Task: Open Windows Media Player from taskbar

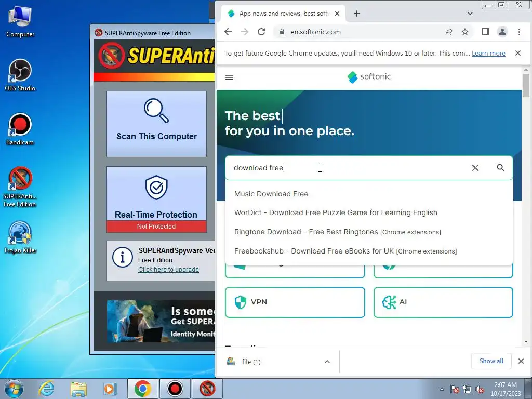Action: coord(109,389)
